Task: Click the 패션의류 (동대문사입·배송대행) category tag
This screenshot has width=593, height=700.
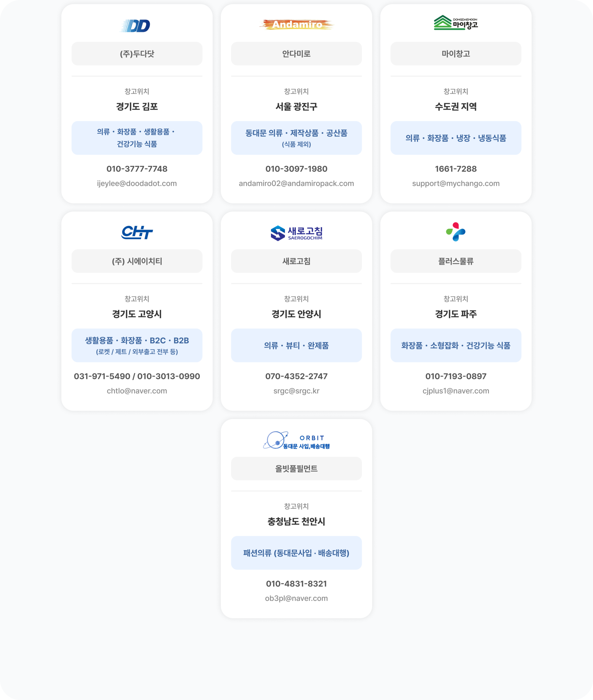Action: [296, 553]
